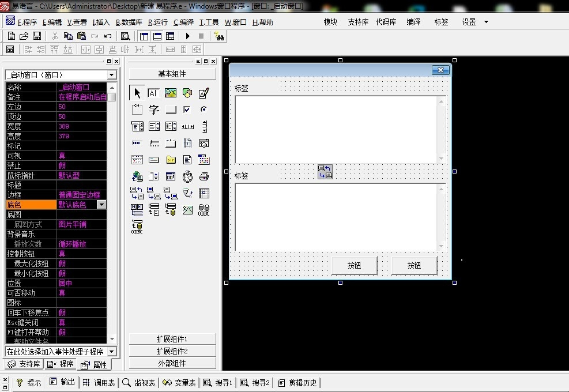Select the arrow pointer tool in component palette
569x392 pixels.
coord(137,93)
